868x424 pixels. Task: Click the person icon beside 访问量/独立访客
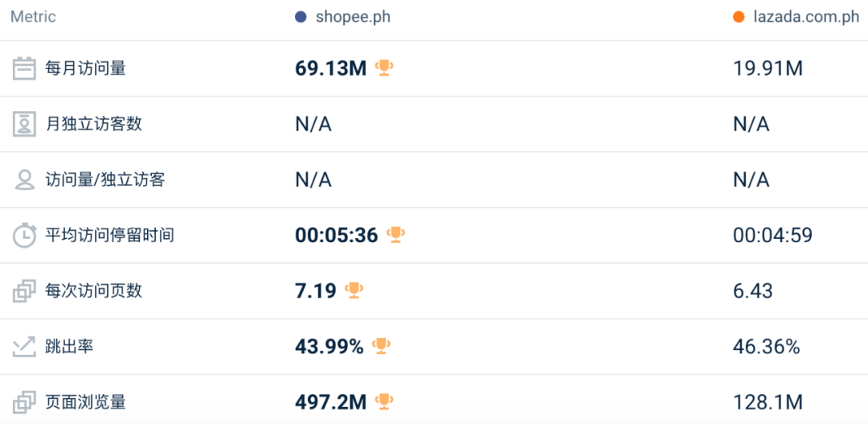pyautogui.click(x=24, y=179)
